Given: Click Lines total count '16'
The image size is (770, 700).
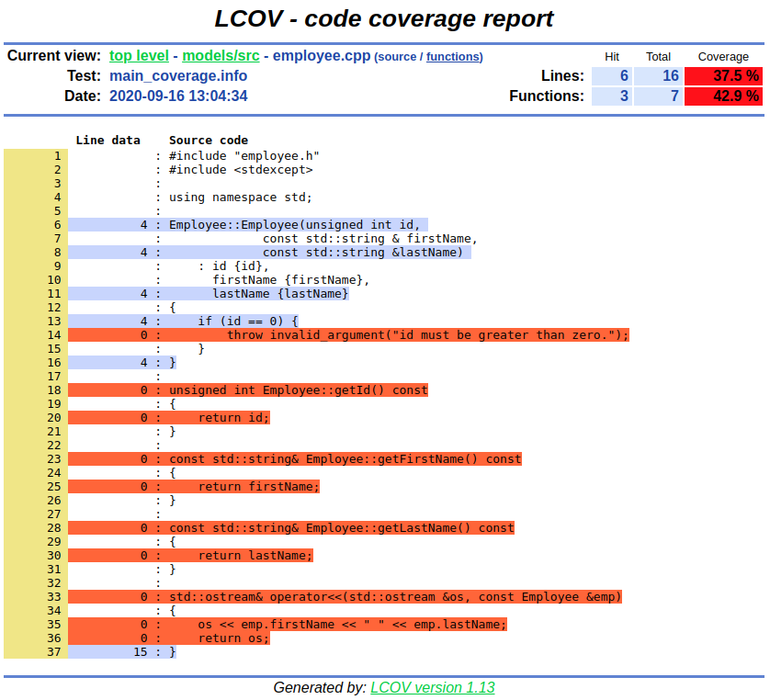Looking at the screenshot, I should point(658,76).
